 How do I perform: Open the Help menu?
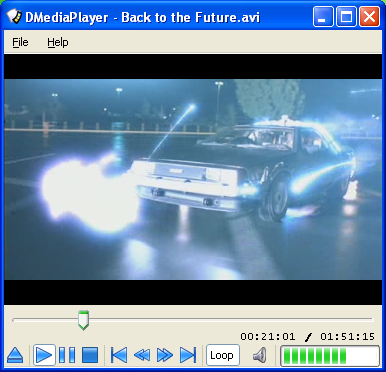pyautogui.click(x=58, y=42)
